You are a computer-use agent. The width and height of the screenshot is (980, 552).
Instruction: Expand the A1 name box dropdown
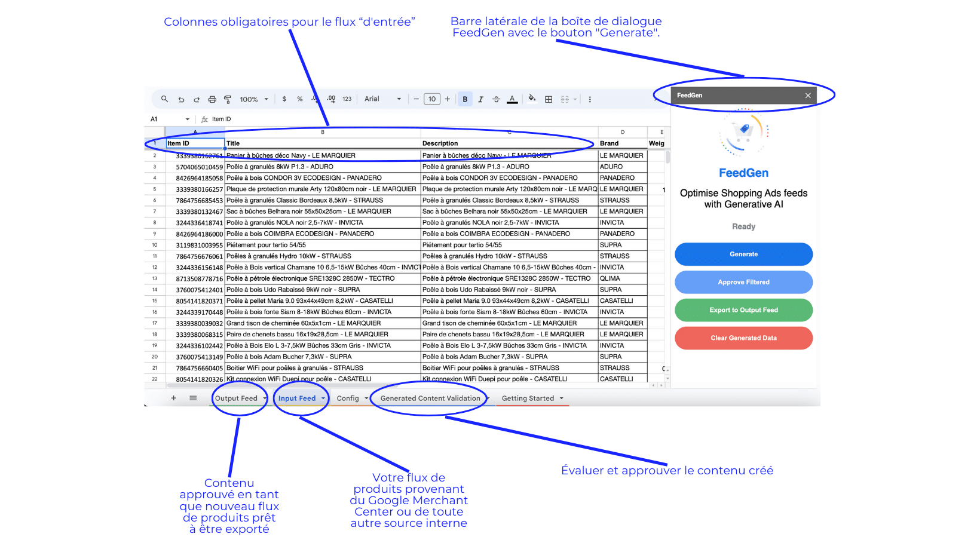pos(188,119)
